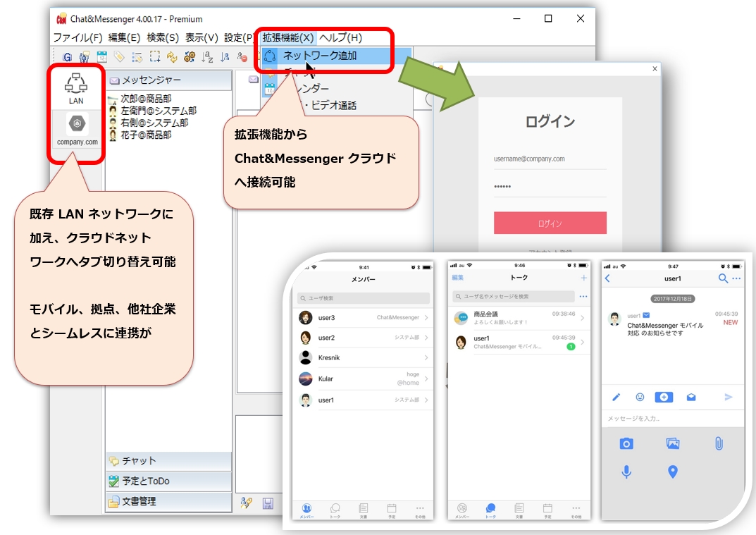The width and height of the screenshot is (756, 535).
Task: Open the ヘルプ(H) menu
Action: (340, 37)
